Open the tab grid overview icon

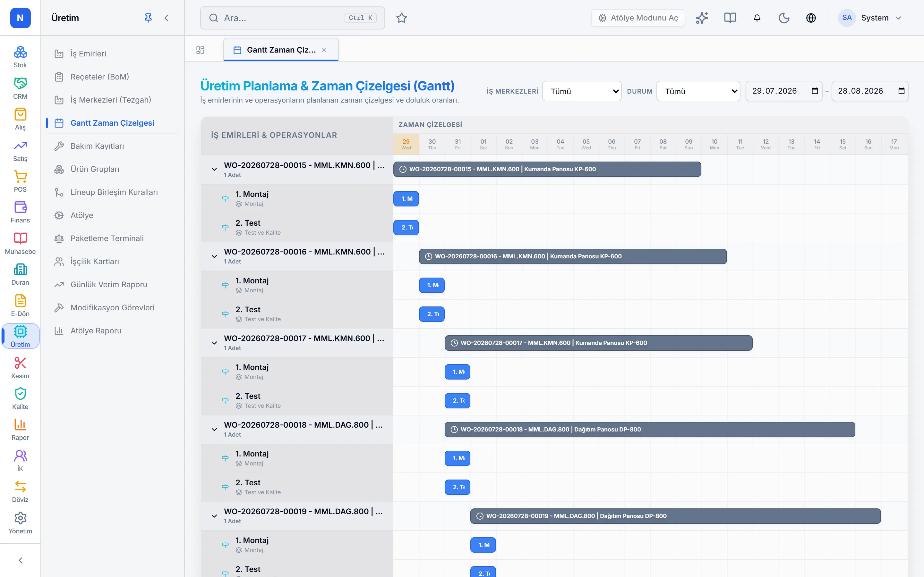tap(200, 50)
